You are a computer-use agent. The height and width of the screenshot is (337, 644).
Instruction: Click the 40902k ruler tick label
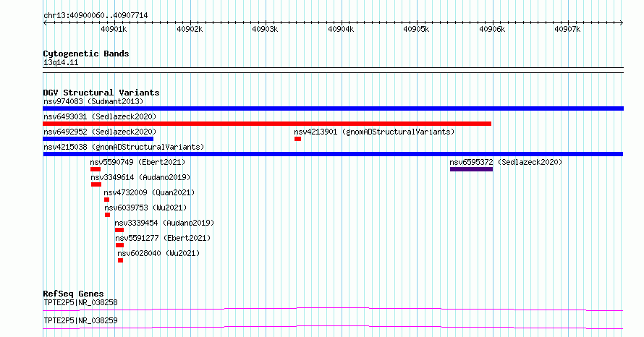[190, 29]
